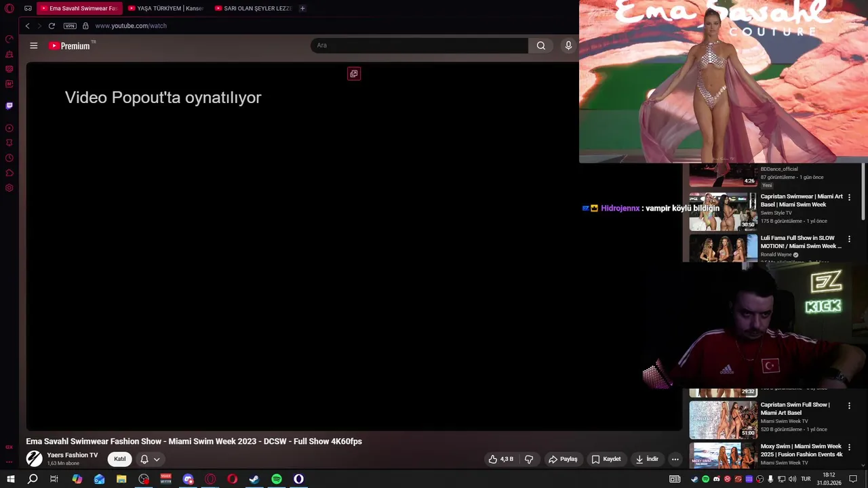
Task: Open the notification center icon
Action: 853,479
